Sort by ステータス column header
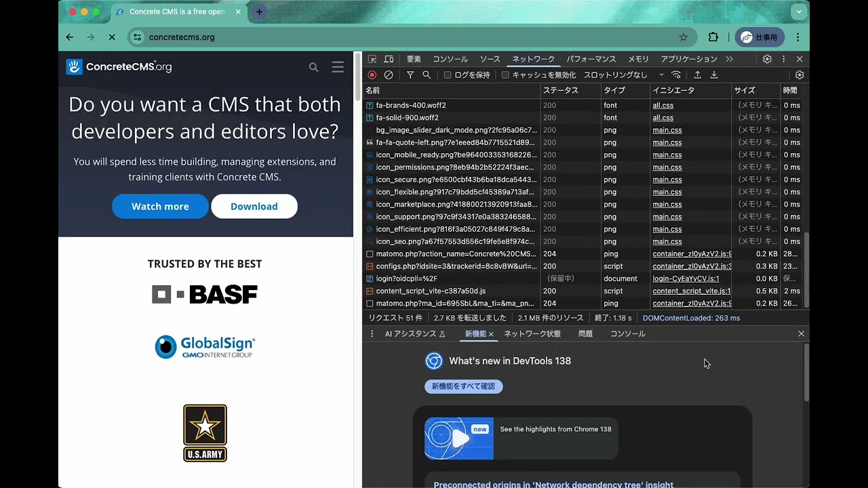The width and height of the screenshot is (868, 488). [570, 90]
